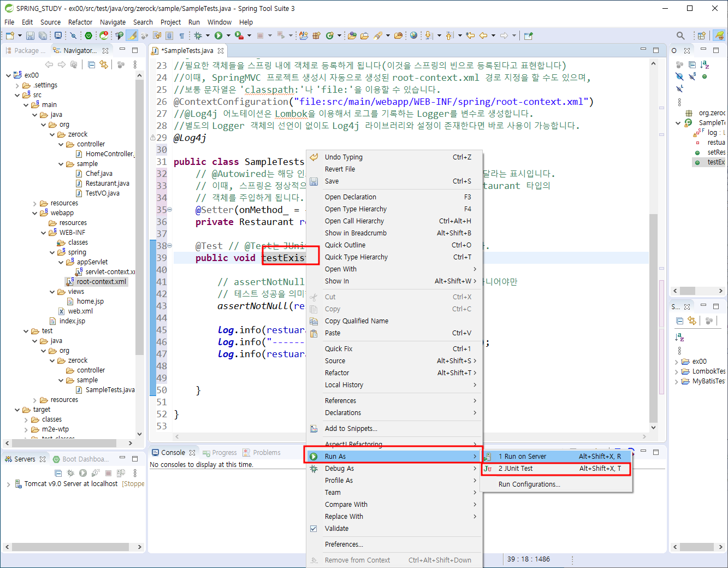
Task: Click the Boot Dashboard power icon
Action: [88, 35]
